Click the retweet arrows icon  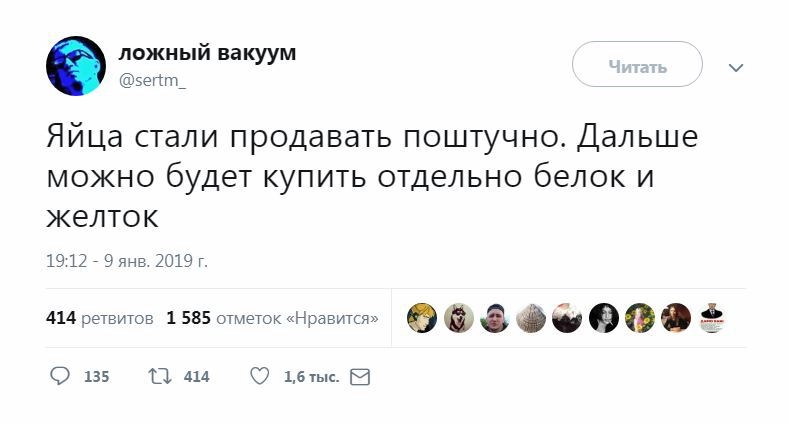click(x=159, y=377)
